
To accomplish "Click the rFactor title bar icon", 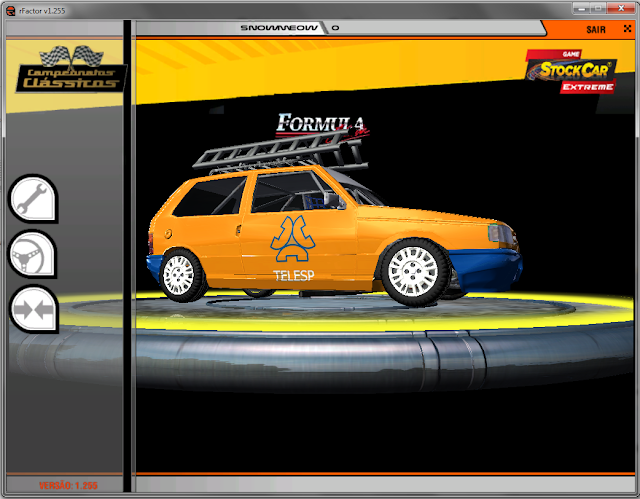I will pos(10,11).
